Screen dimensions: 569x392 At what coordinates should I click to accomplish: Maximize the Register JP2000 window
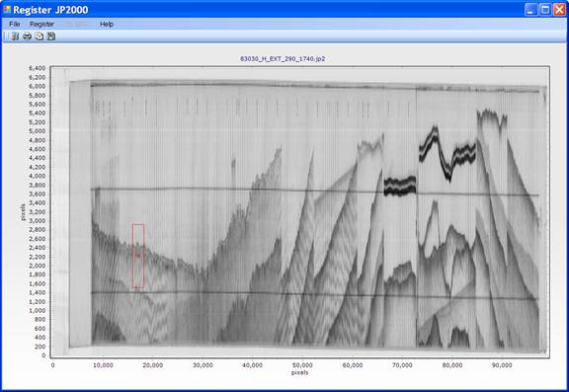pos(545,10)
